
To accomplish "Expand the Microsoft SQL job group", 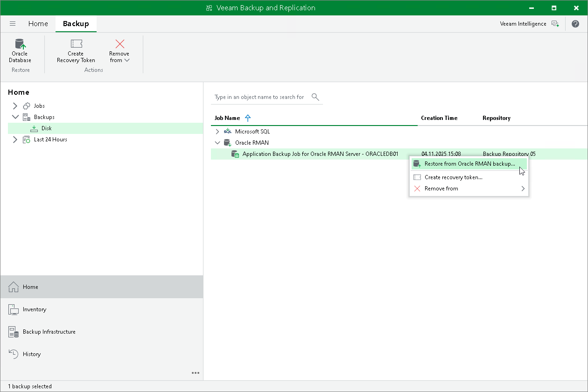I will 217,131.
